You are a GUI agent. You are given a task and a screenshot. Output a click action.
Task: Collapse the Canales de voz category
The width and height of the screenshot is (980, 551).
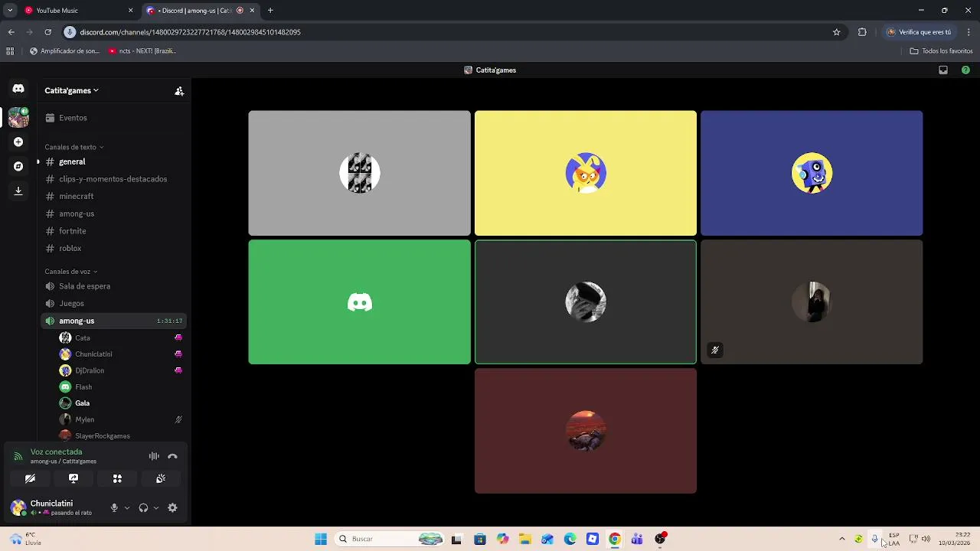[70, 272]
